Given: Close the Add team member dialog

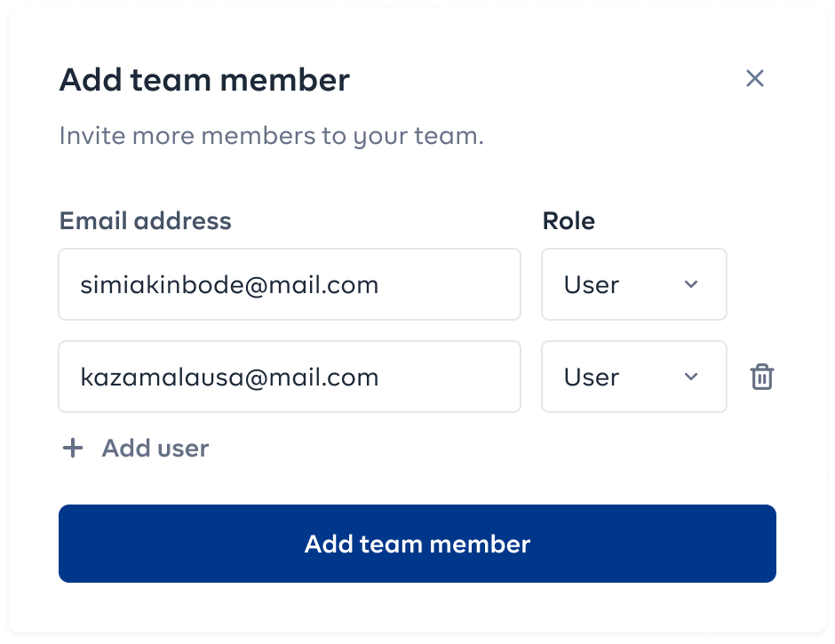Looking at the screenshot, I should pyautogui.click(x=754, y=78).
